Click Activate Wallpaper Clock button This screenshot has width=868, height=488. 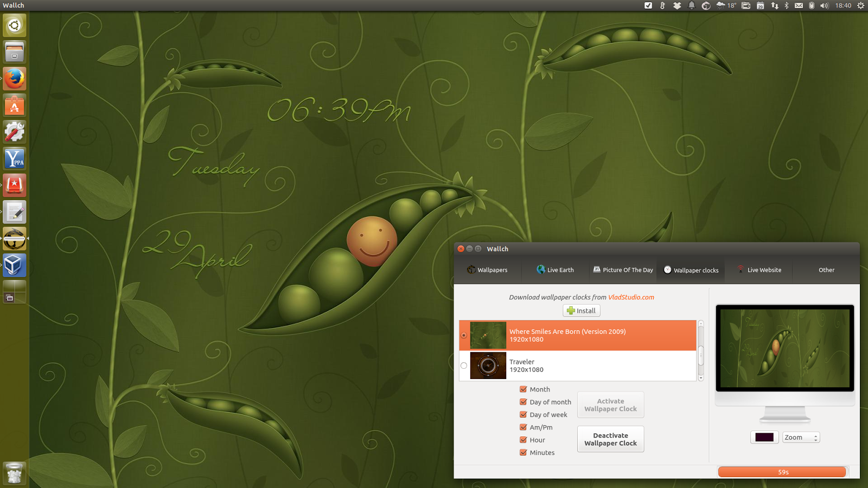click(x=610, y=405)
